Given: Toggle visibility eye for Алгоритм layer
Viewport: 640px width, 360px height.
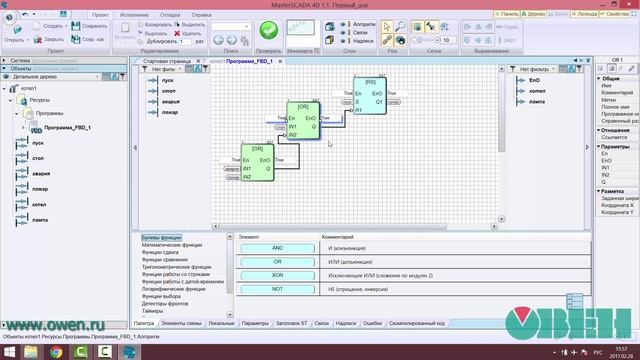Looking at the screenshot, I should (343, 24).
